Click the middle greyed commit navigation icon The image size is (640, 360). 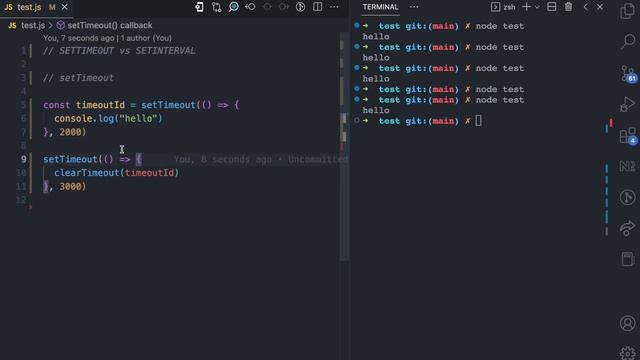(267, 7)
